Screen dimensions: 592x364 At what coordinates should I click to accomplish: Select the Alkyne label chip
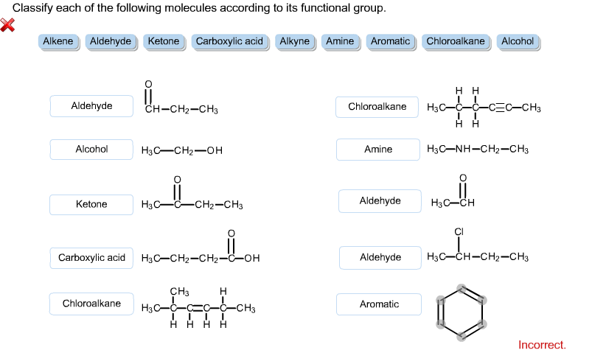pyautogui.click(x=295, y=41)
